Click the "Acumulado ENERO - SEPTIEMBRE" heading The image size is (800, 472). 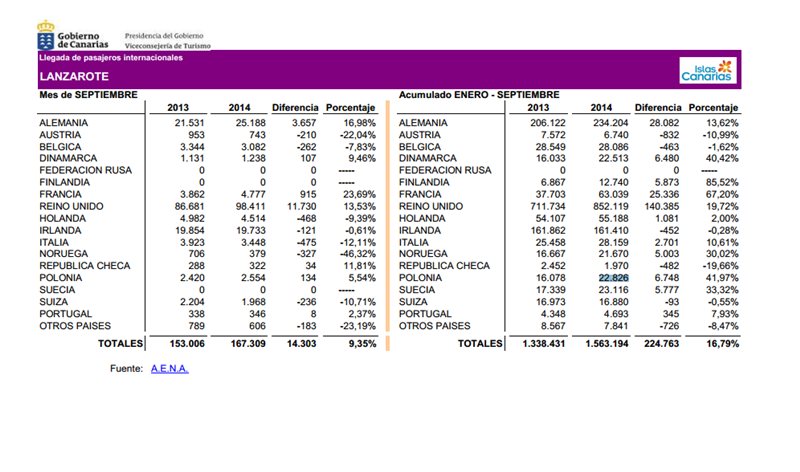(478, 94)
